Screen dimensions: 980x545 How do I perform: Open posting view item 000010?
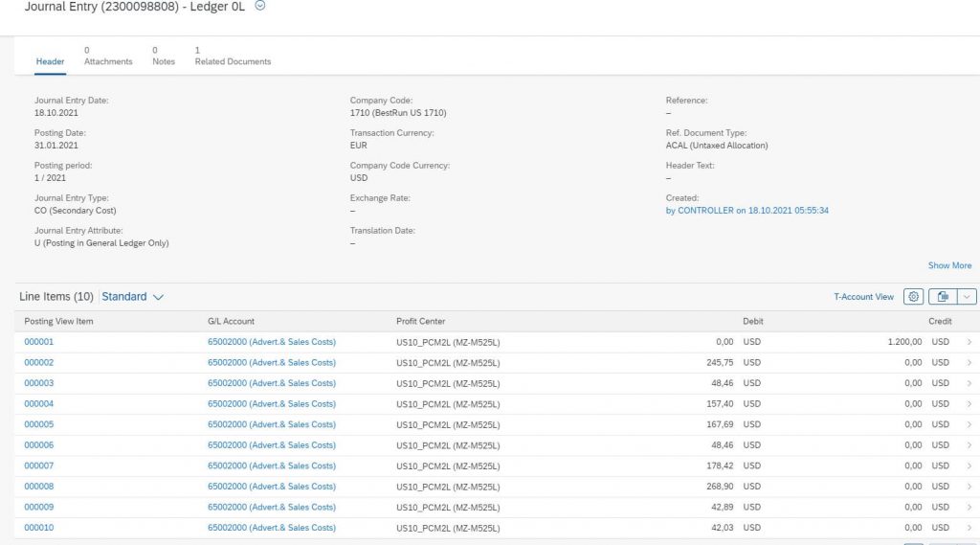[38, 528]
